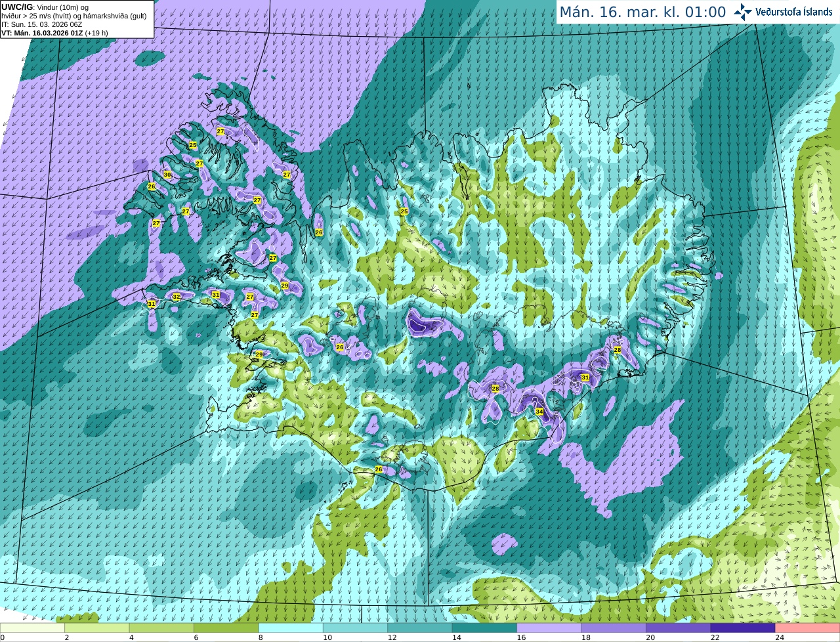Pick the 14–16 m/s dark teal legend swatch
Image resolution: width=840 pixels, height=642 pixels.
[x=485, y=628]
